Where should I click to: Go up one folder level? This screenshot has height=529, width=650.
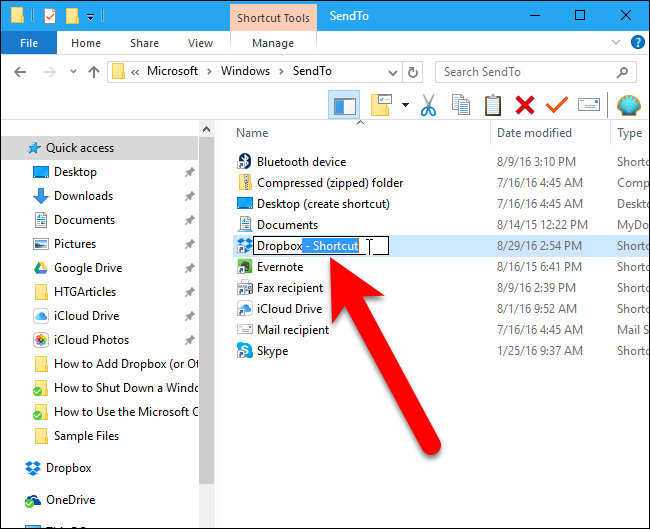click(x=94, y=72)
